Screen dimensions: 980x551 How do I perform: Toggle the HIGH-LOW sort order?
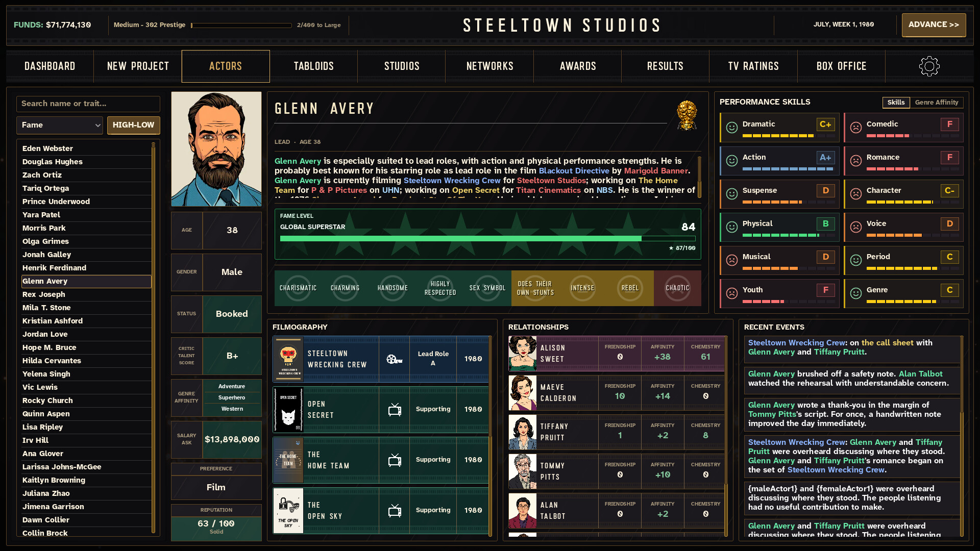[133, 125]
